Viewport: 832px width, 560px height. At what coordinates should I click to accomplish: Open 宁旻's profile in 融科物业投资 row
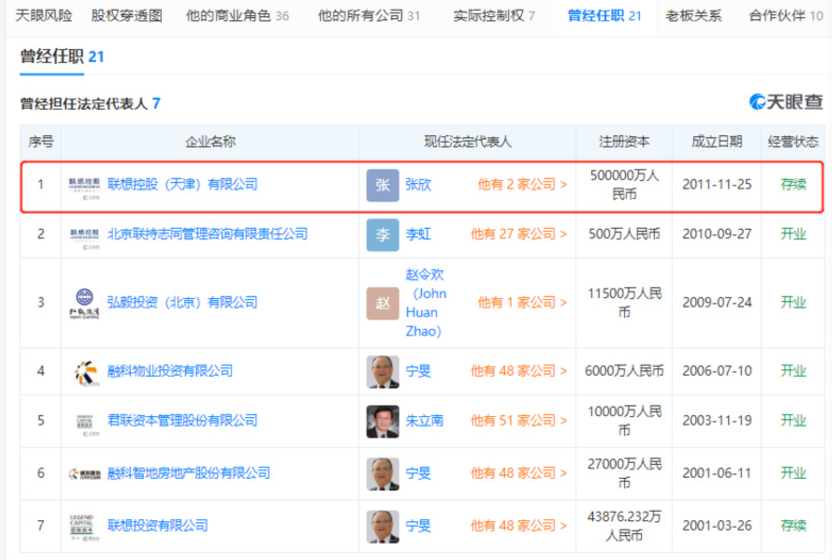[419, 371]
